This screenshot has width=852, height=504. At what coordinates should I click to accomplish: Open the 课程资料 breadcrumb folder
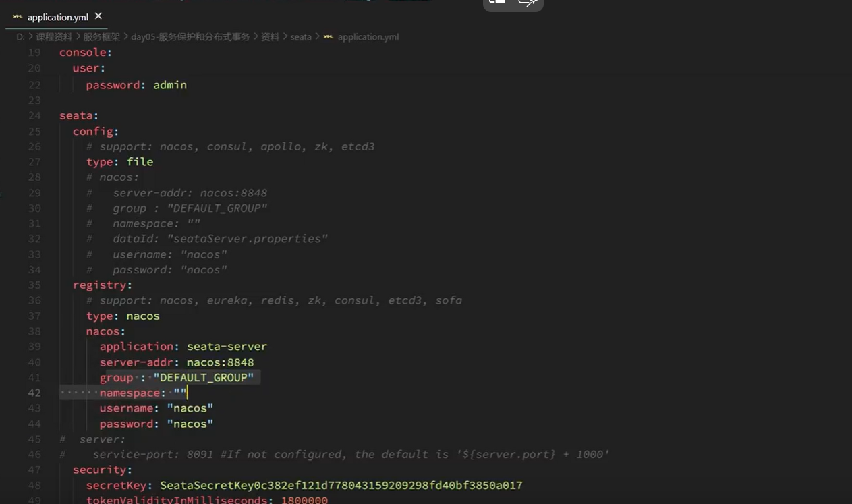(54, 37)
